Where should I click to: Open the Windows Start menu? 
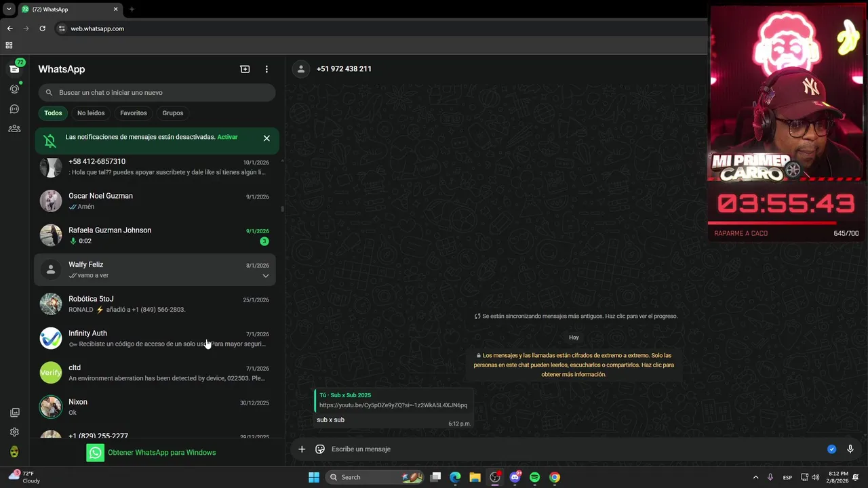click(x=313, y=477)
